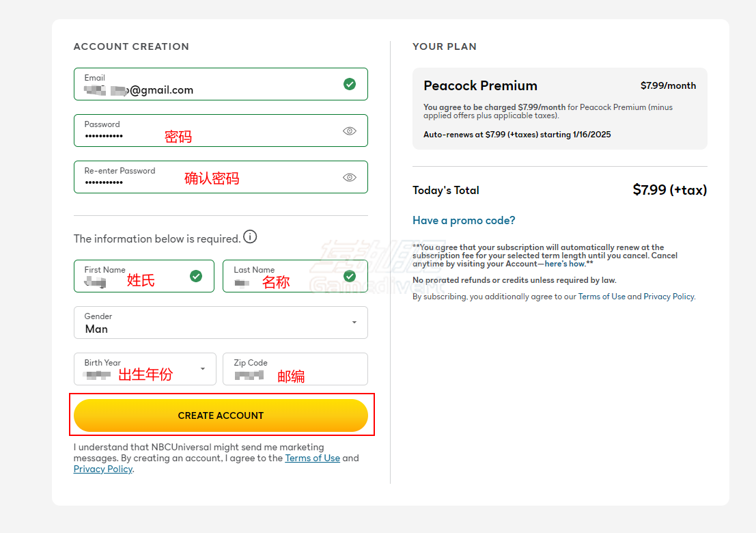Open the Birth Year dropdown arrow
The image size is (756, 533).
203,369
